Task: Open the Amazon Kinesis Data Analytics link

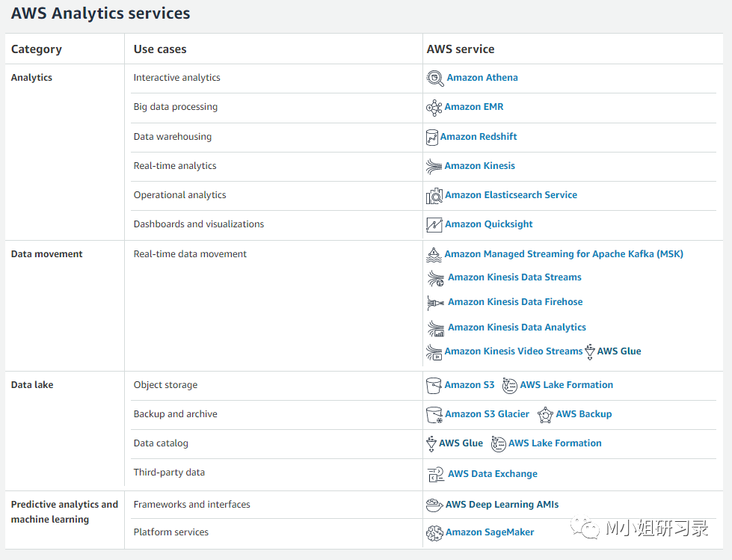Action: tap(517, 327)
